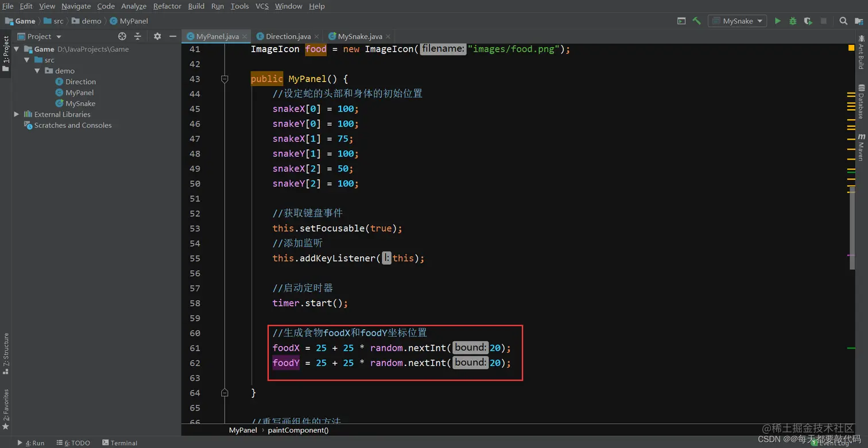Open the 4: Run tool window

click(x=31, y=443)
